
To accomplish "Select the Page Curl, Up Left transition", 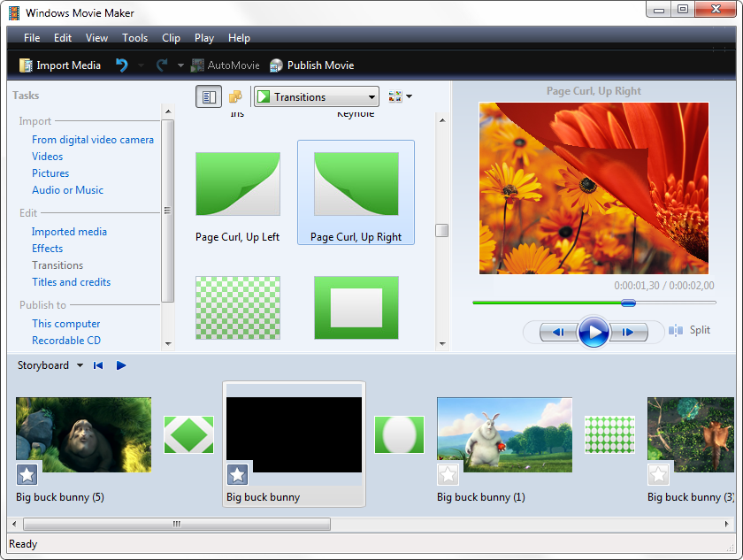I will coord(238,192).
